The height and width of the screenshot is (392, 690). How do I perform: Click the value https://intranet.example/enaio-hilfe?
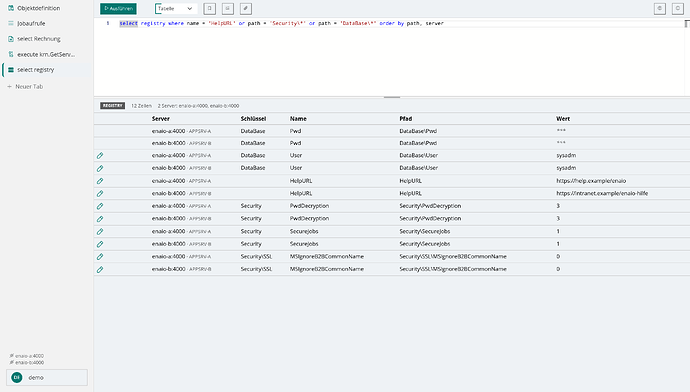tap(602, 193)
